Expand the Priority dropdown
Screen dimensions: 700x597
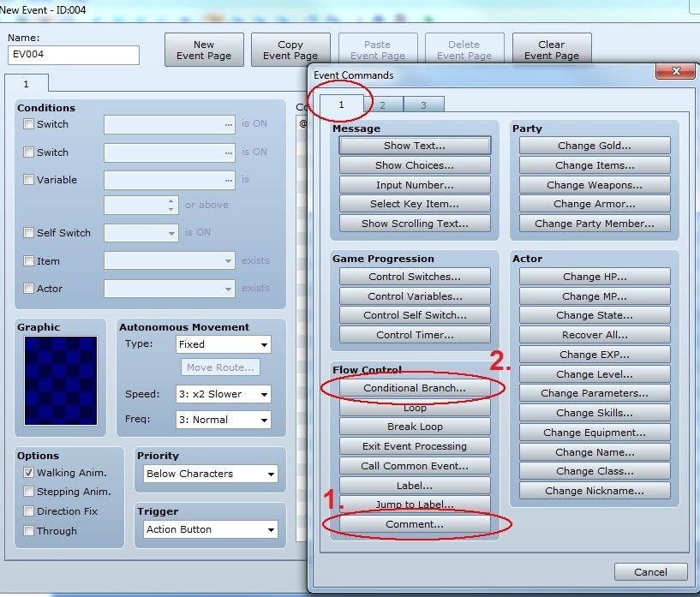[x=208, y=474]
